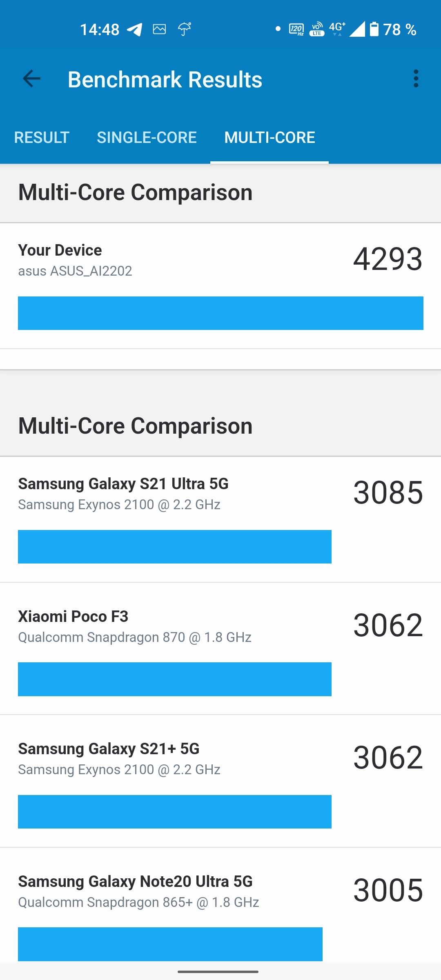Tap the image notification icon in status bar

tap(159, 29)
